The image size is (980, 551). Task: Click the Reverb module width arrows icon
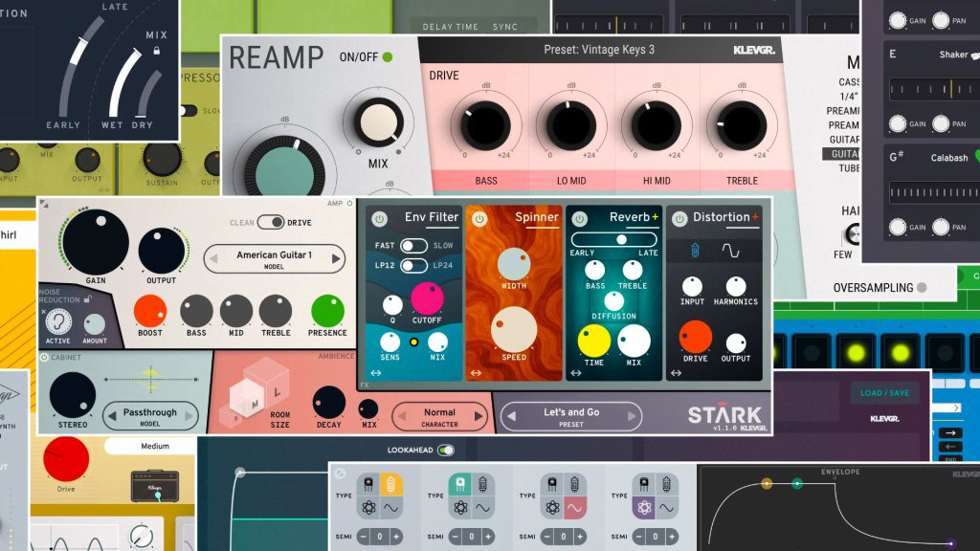coord(575,373)
